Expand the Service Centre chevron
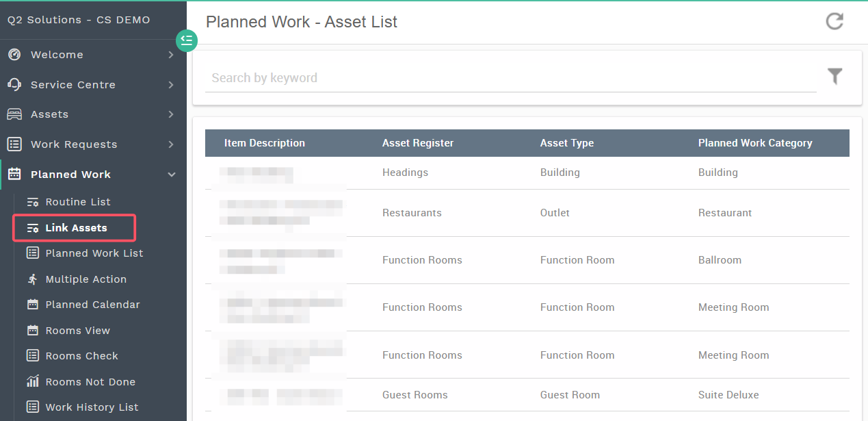The width and height of the screenshot is (868, 421). [171, 85]
